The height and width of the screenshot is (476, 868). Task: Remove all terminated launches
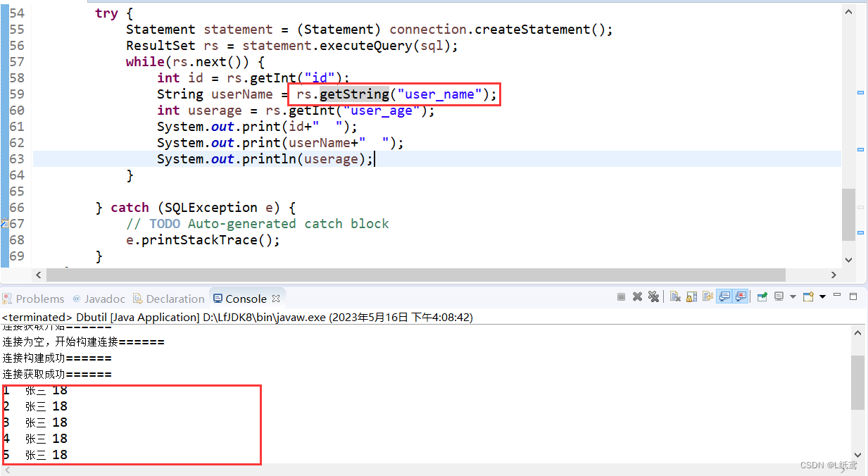point(654,296)
